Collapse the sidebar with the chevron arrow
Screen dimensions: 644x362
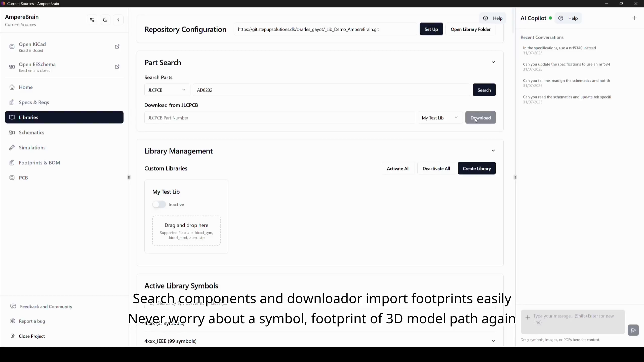click(118, 20)
